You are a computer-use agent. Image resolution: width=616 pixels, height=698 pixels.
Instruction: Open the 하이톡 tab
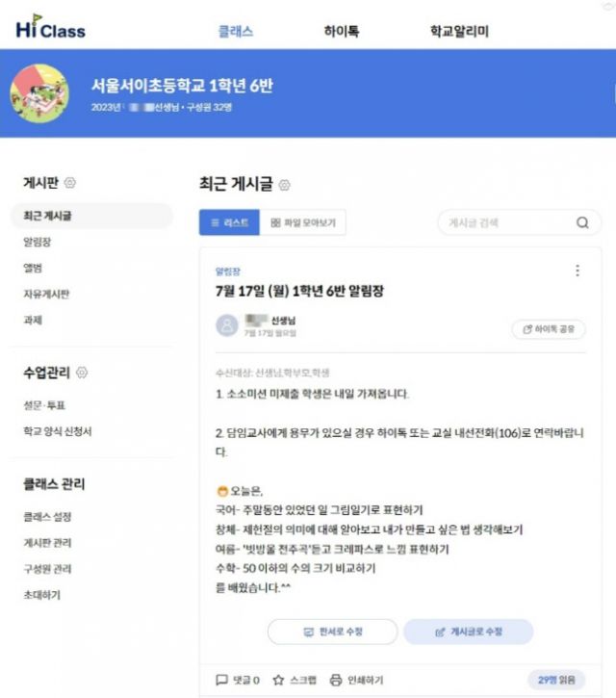342,32
